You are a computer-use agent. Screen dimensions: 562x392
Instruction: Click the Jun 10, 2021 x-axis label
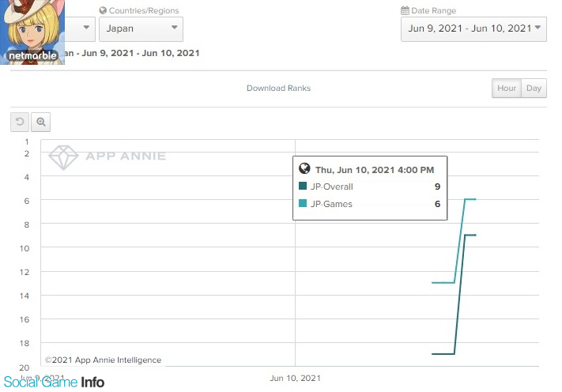coord(295,378)
